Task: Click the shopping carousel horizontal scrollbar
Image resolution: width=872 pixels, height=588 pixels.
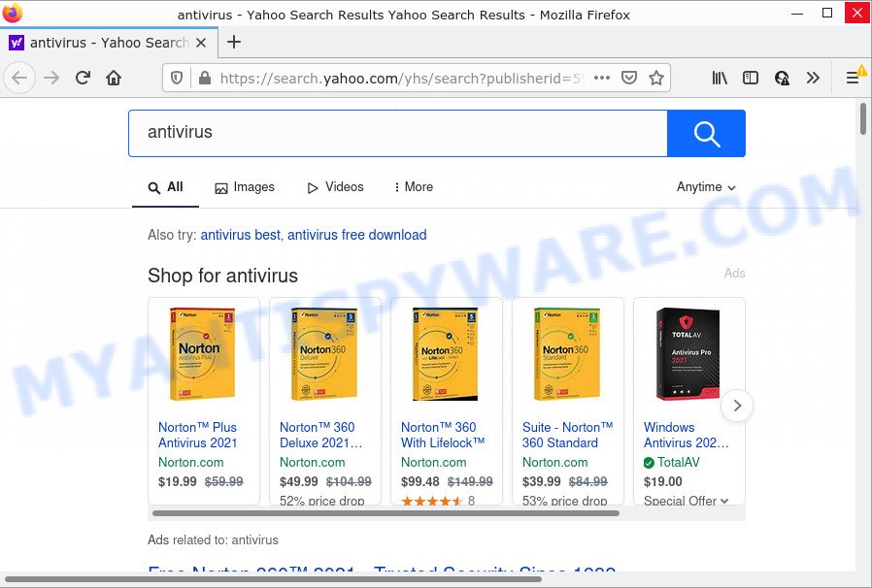Action: (386, 513)
